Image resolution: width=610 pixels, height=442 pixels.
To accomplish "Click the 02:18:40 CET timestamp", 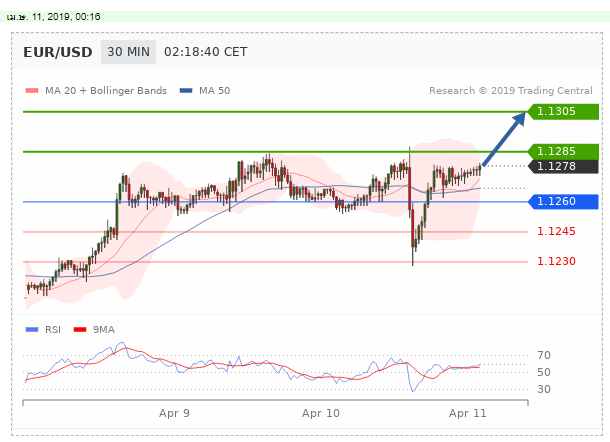I will [205, 52].
